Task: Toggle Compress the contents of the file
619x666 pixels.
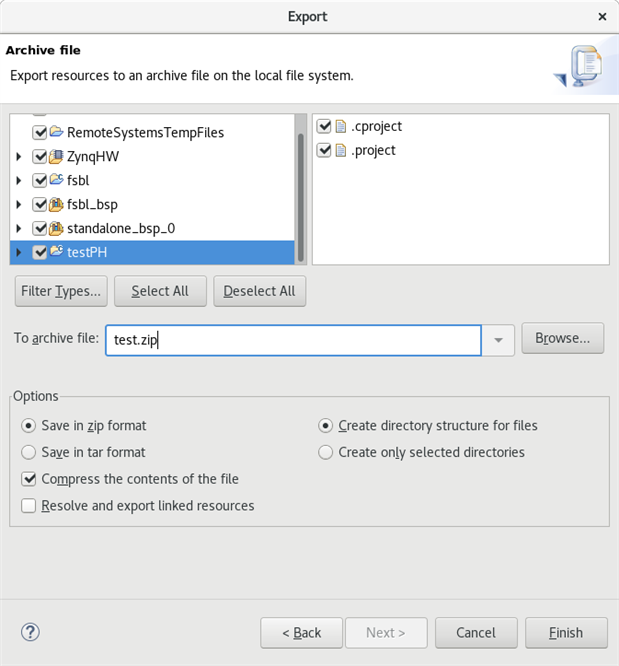Action: pos(29,479)
